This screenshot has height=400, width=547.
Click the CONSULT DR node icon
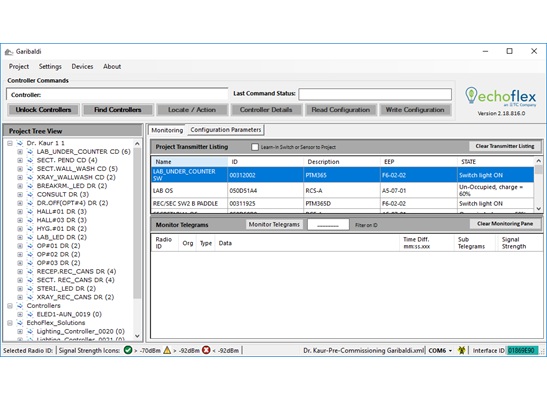tap(30, 195)
